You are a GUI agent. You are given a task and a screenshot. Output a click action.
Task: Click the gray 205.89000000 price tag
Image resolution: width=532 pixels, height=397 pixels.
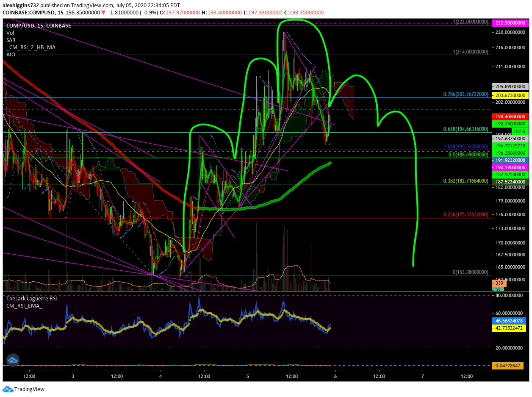point(510,86)
